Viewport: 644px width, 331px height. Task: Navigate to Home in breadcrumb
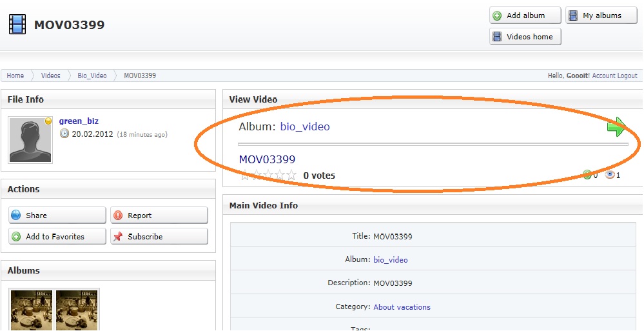pos(15,75)
